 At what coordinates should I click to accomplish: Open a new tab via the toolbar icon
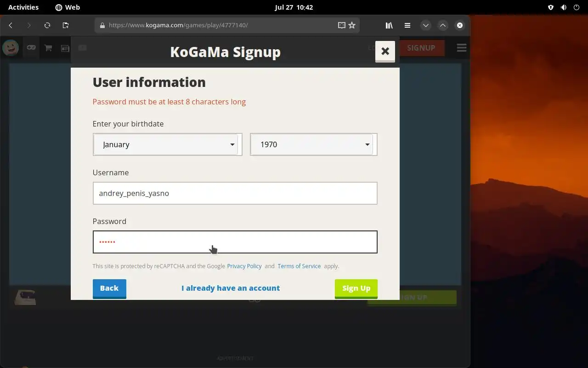tap(66, 25)
